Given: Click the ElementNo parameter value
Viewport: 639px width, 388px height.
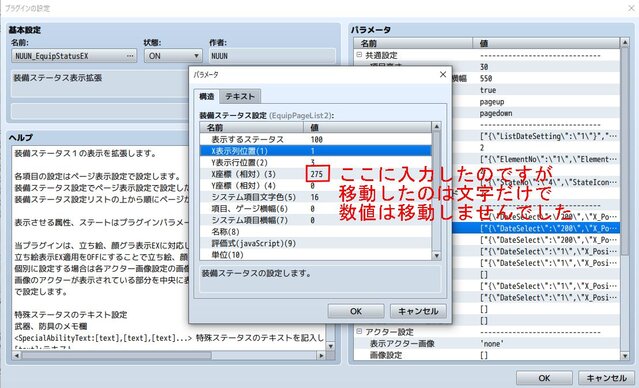Looking at the screenshot, I should 549,159.
